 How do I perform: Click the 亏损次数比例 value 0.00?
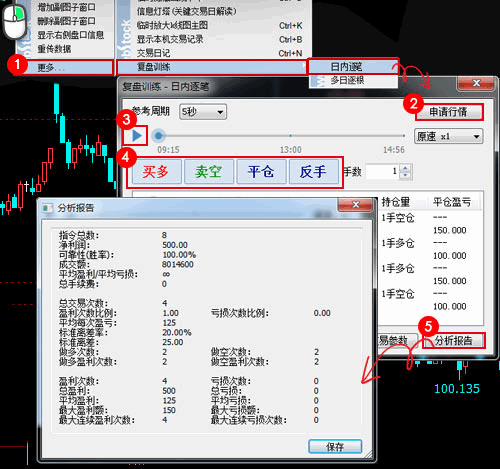[x=322, y=313]
